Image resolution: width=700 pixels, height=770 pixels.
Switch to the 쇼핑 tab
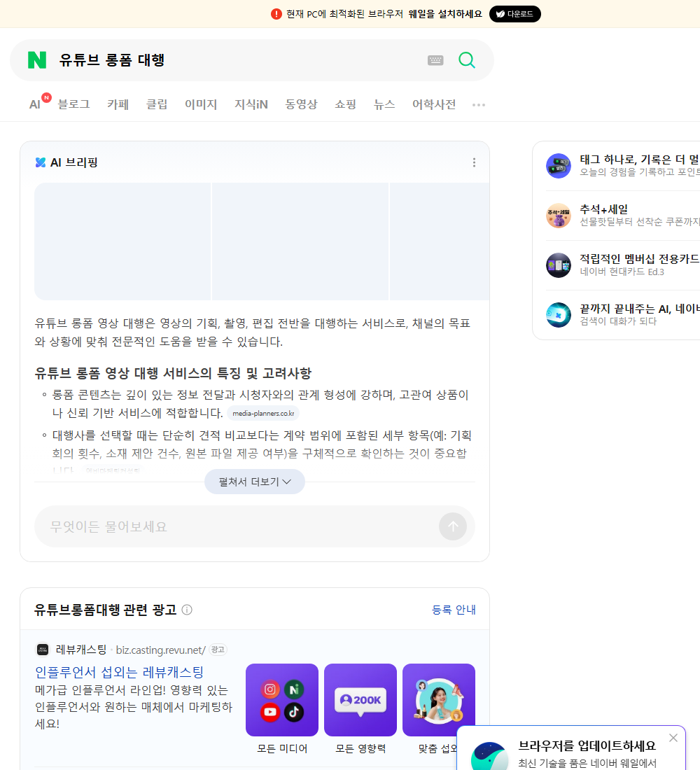pyautogui.click(x=345, y=104)
